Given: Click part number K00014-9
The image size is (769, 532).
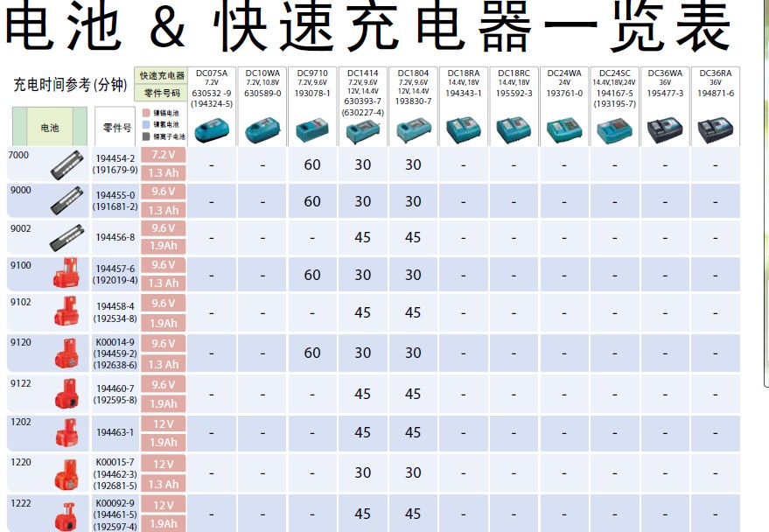Looking at the screenshot, I should (x=115, y=342).
